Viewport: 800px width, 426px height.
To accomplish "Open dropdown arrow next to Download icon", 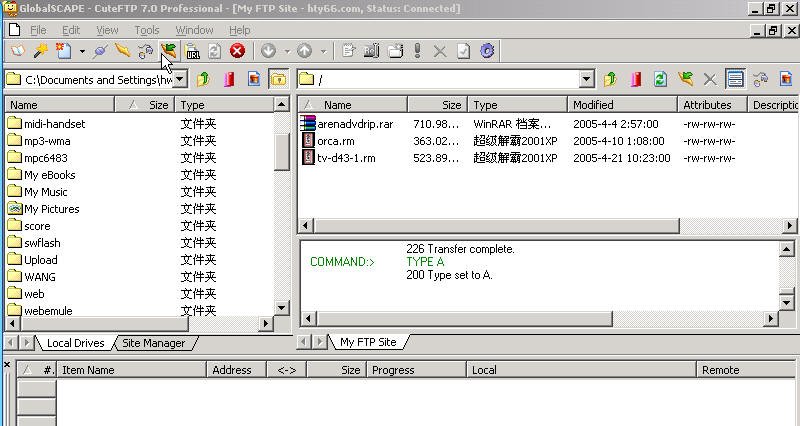I will click(287, 51).
